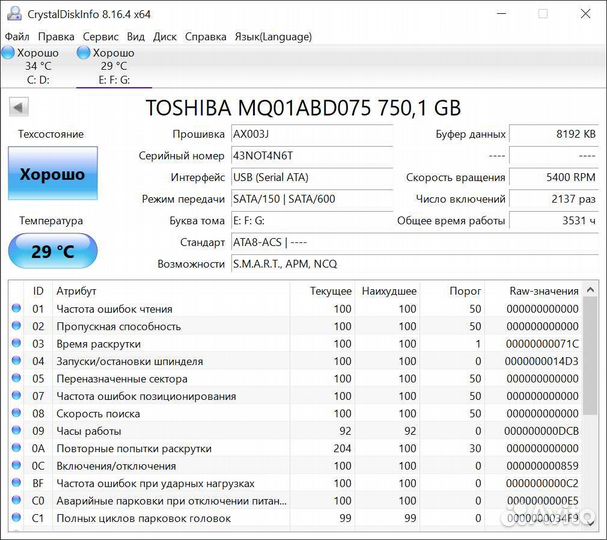Click status dot for Время раскрутки row
The height and width of the screenshot is (540, 607).
coord(16,343)
